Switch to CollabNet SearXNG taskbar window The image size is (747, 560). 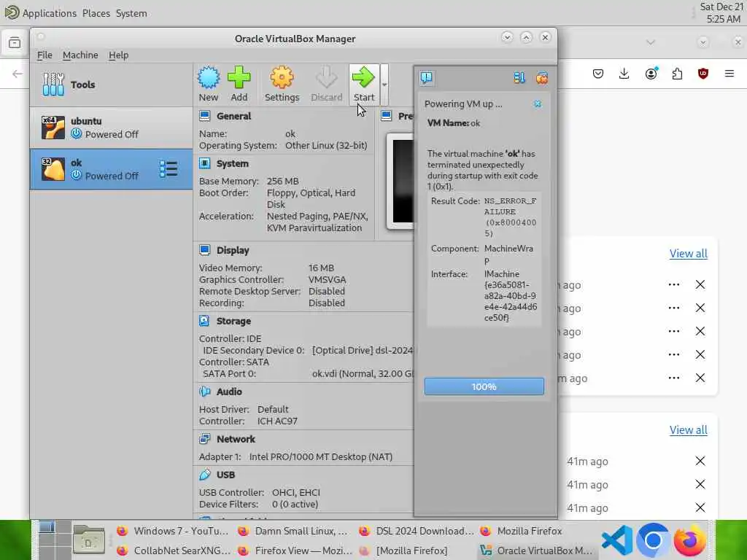coord(172,551)
